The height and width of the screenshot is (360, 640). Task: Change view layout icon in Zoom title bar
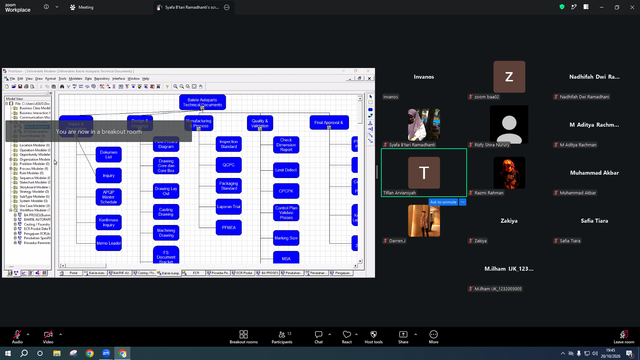[x=586, y=7]
